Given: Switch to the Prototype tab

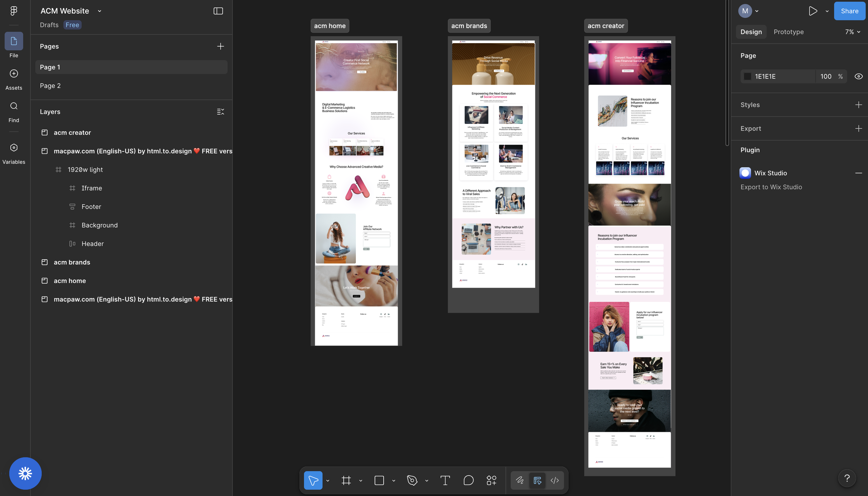Looking at the screenshot, I should pos(788,32).
